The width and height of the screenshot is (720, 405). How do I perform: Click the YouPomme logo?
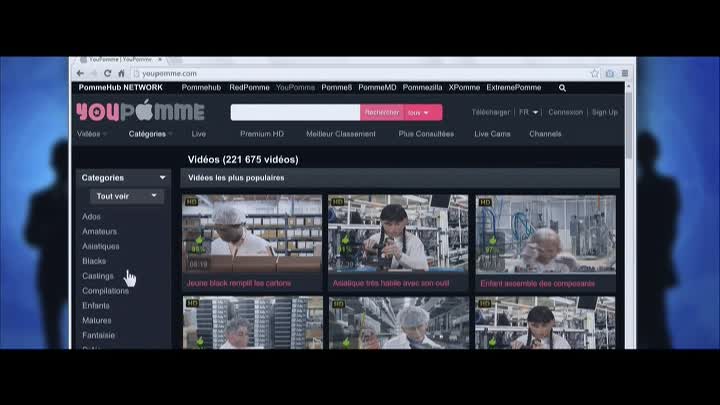140,111
